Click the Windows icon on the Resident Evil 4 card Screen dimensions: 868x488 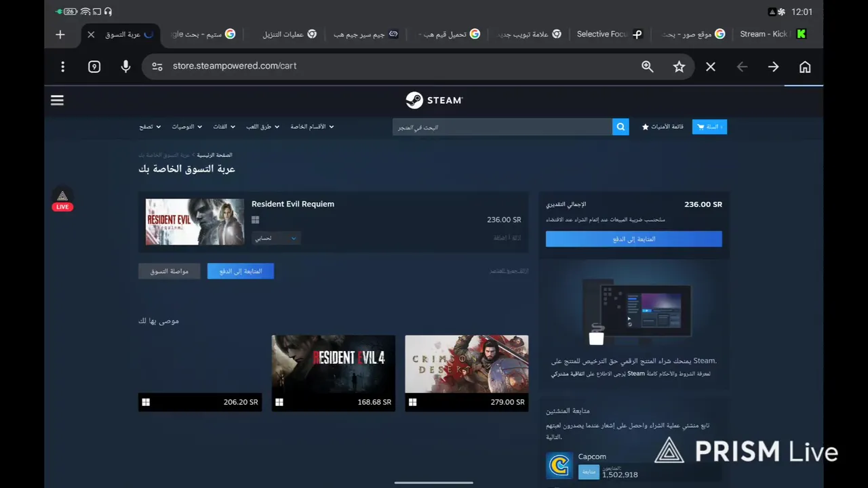279,402
